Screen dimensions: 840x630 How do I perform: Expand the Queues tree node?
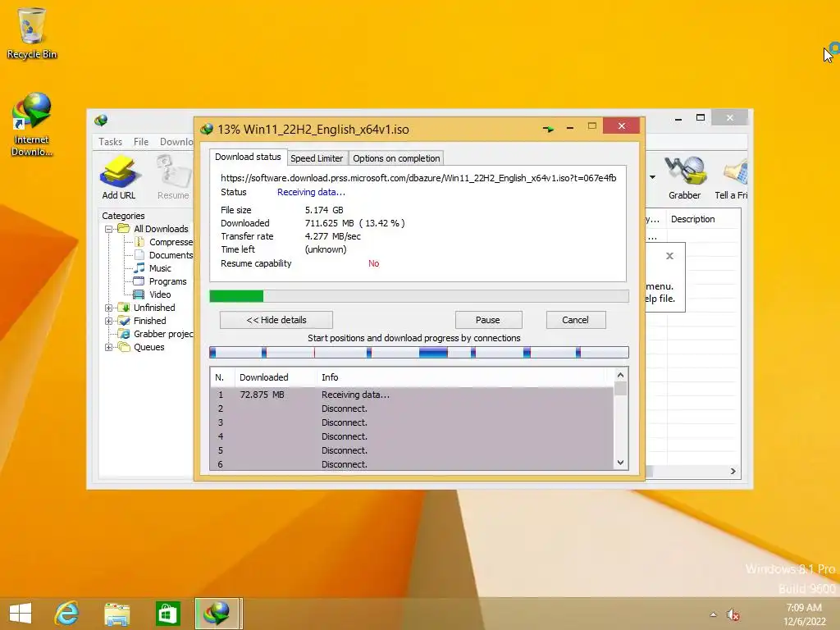click(109, 347)
